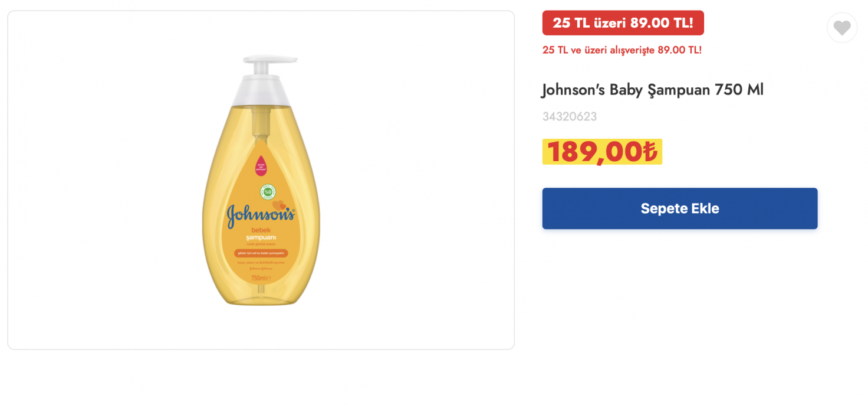Click the lira symbol in the price

(x=649, y=152)
